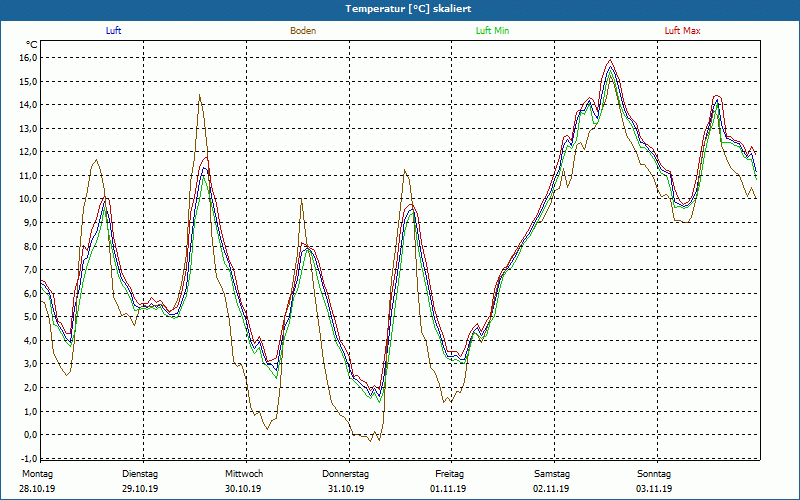Screen dimensions: 800x500
Task: Click the Sonntag day label
Action: (x=654, y=474)
